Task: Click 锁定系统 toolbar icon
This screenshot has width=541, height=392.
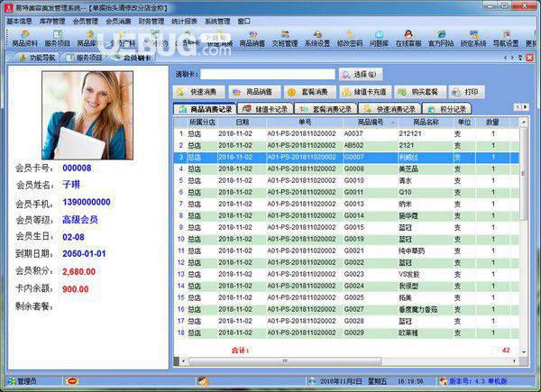Action: (473, 39)
